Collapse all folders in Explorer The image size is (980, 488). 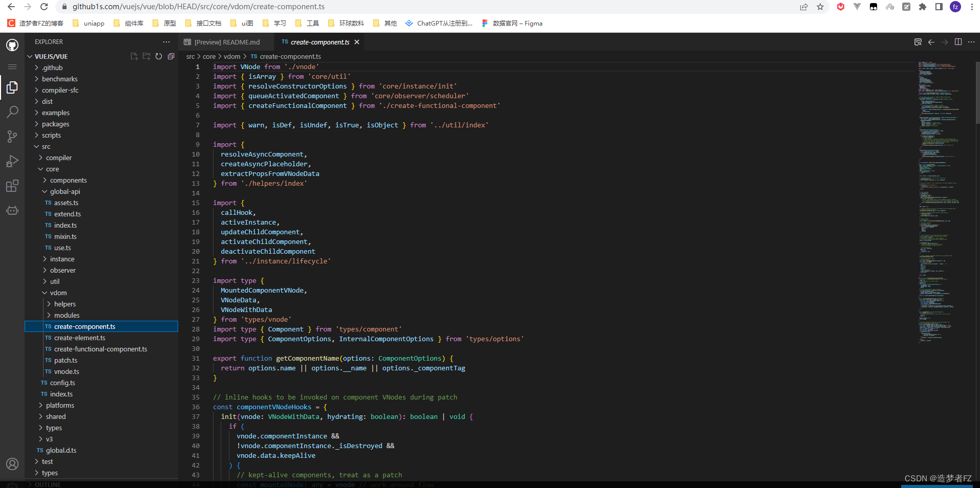(171, 56)
